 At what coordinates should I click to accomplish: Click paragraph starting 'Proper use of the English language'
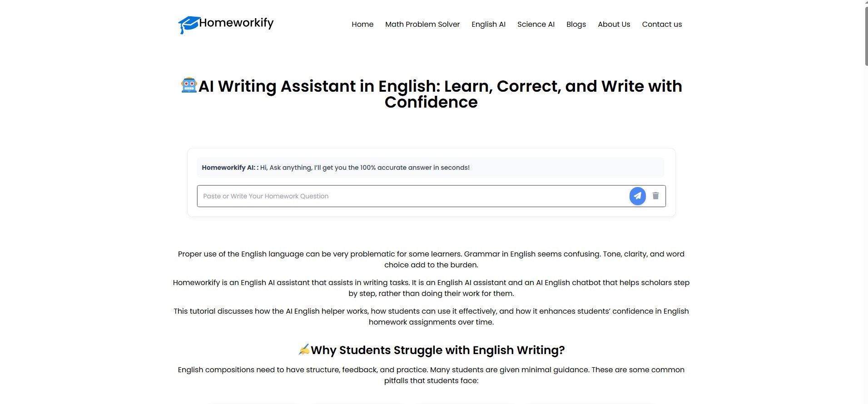click(431, 259)
